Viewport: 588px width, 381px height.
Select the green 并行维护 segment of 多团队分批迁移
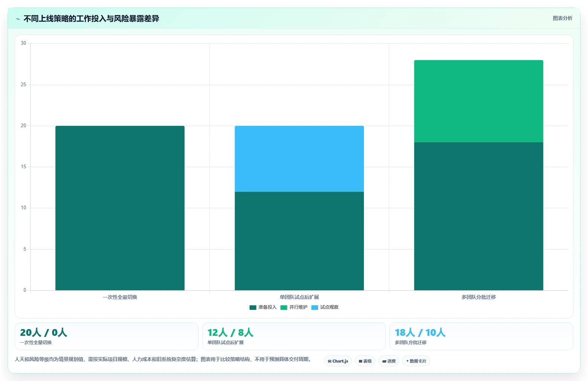click(478, 101)
